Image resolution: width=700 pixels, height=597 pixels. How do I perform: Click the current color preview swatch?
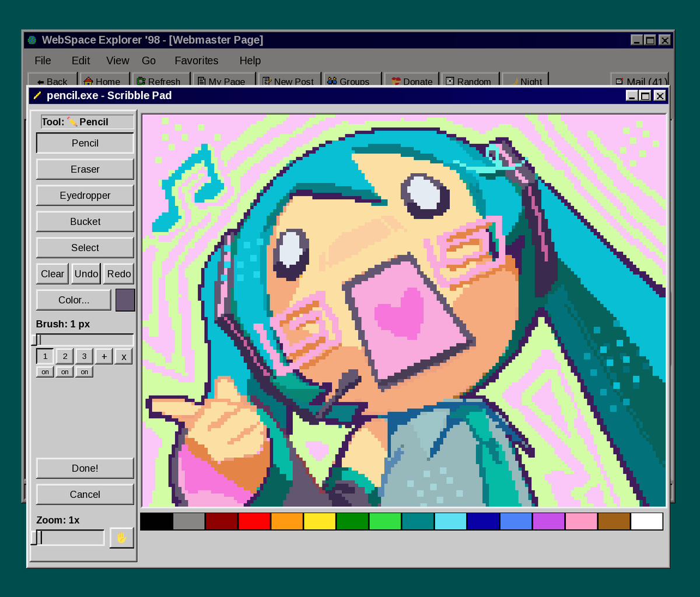click(x=125, y=300)
